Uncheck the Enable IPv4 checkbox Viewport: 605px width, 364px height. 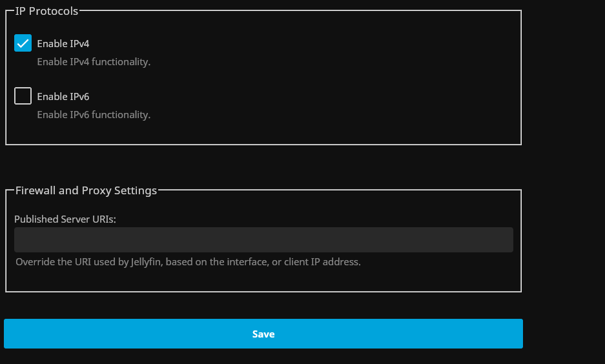23,43
